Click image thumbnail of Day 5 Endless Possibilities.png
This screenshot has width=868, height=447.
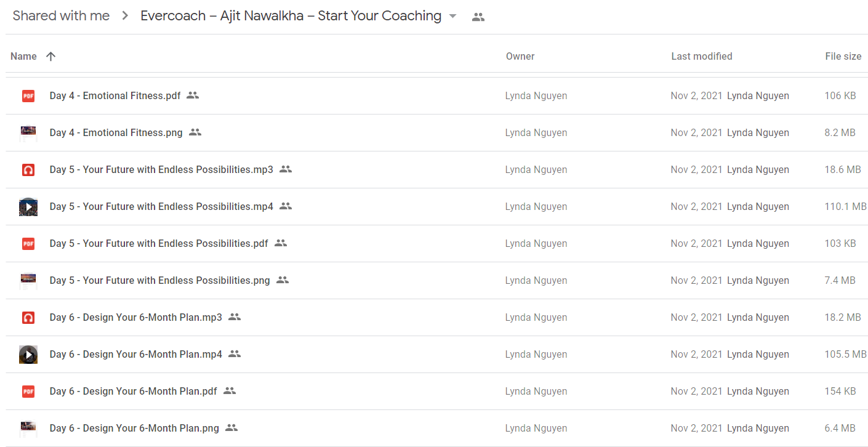(x=28, y=280)
